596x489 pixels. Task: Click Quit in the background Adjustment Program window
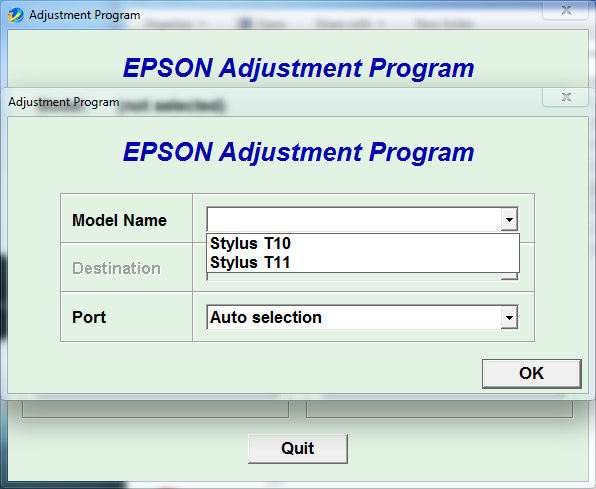click(x=298, y=448)
